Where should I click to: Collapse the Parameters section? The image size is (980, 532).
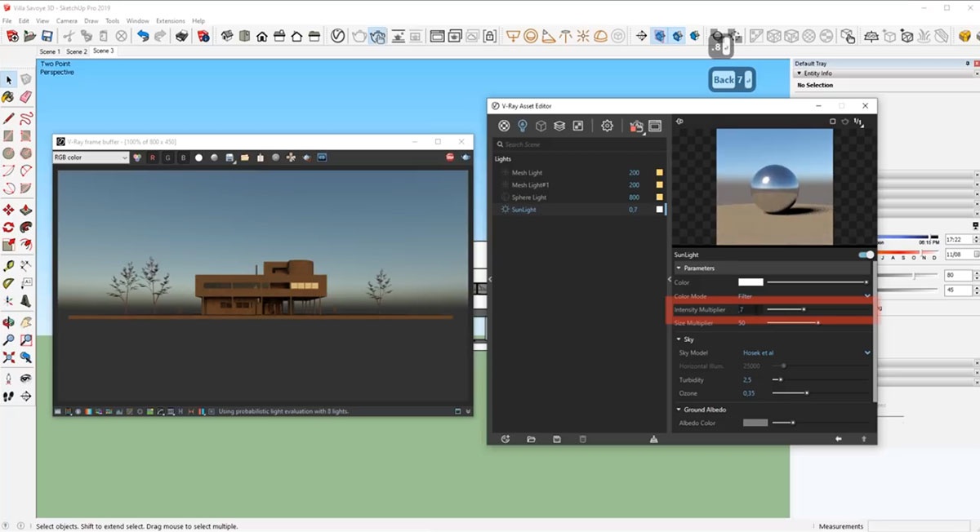pos(679,268)
